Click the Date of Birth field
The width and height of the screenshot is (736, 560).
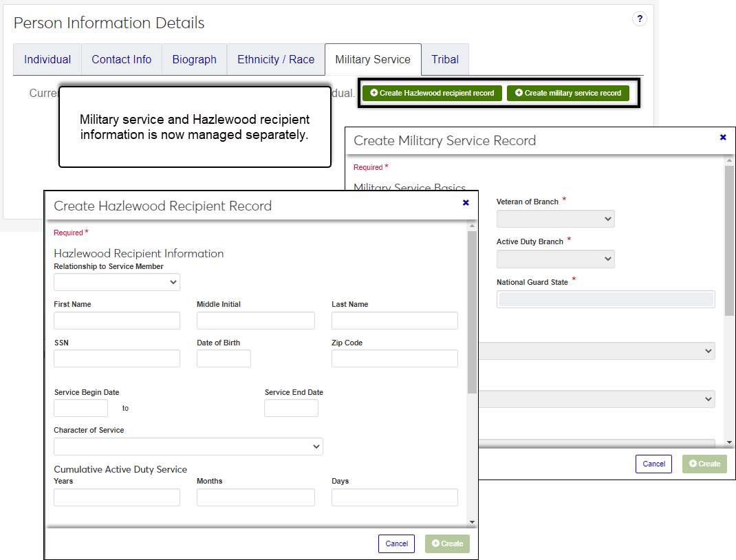click(224, 358)
